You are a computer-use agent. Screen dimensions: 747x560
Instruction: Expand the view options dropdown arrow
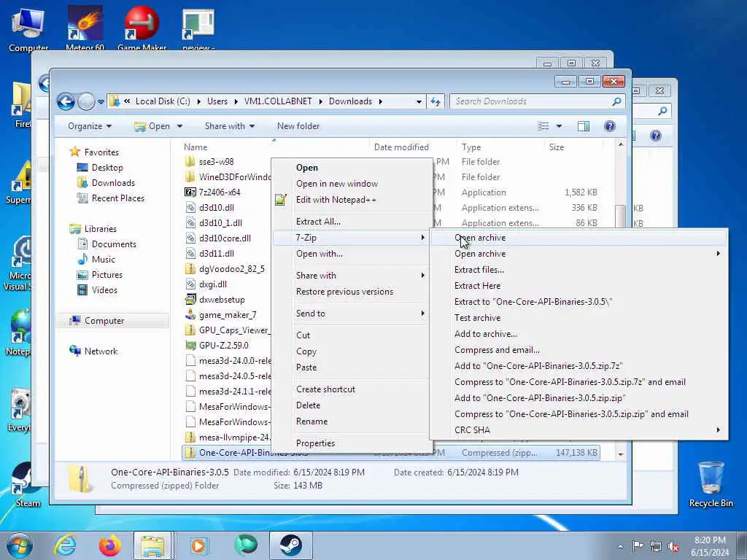click(559, 126)
